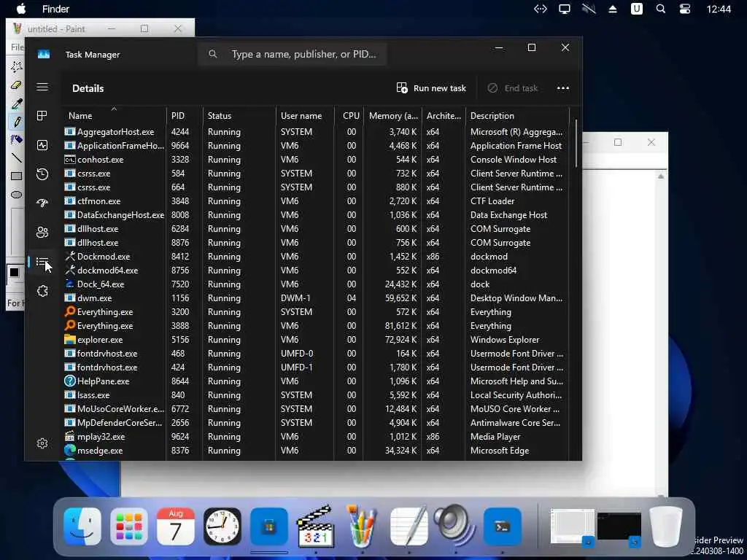The width and height of the screenshot is (747, 560).
Task: Open the Performance page in Task Manager sidebar
Action: pos(42,145)
